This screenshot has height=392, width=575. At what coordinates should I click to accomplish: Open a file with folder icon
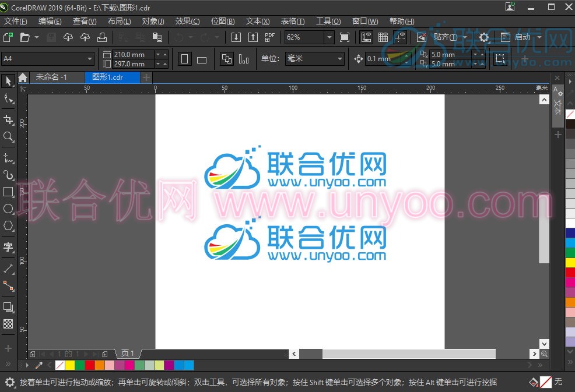coord(24,37)
